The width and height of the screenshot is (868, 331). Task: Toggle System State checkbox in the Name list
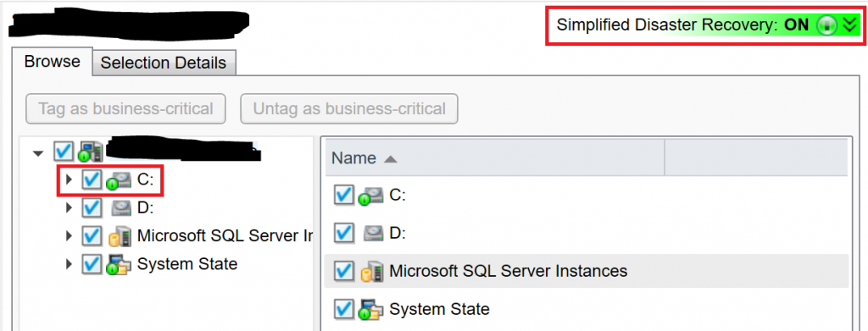[344, 309]
